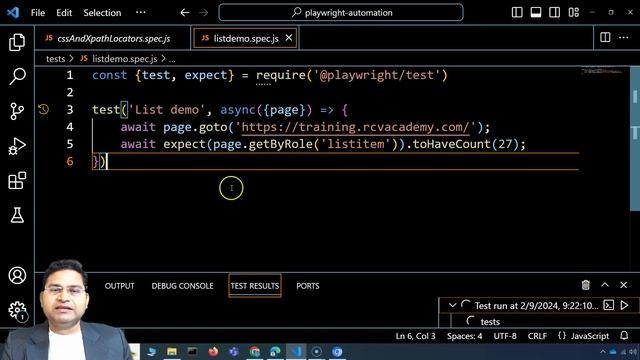Change end of line via CRLF

coord(537,336)
